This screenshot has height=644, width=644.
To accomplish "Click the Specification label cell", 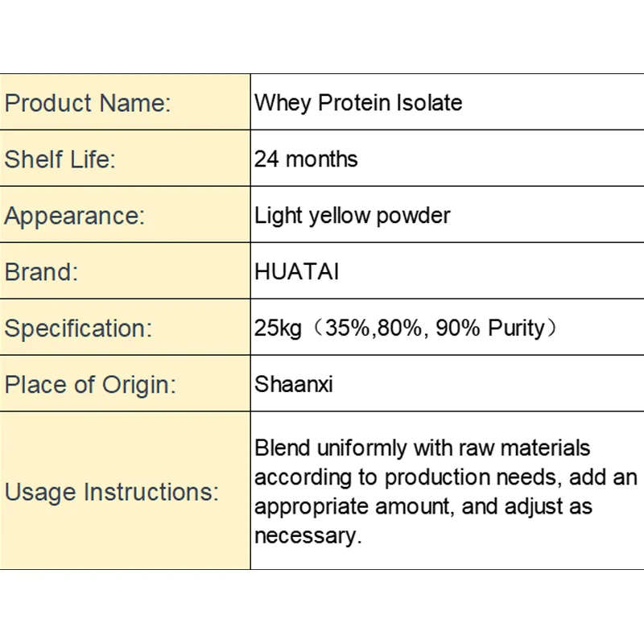I will [x=125, y=328].
